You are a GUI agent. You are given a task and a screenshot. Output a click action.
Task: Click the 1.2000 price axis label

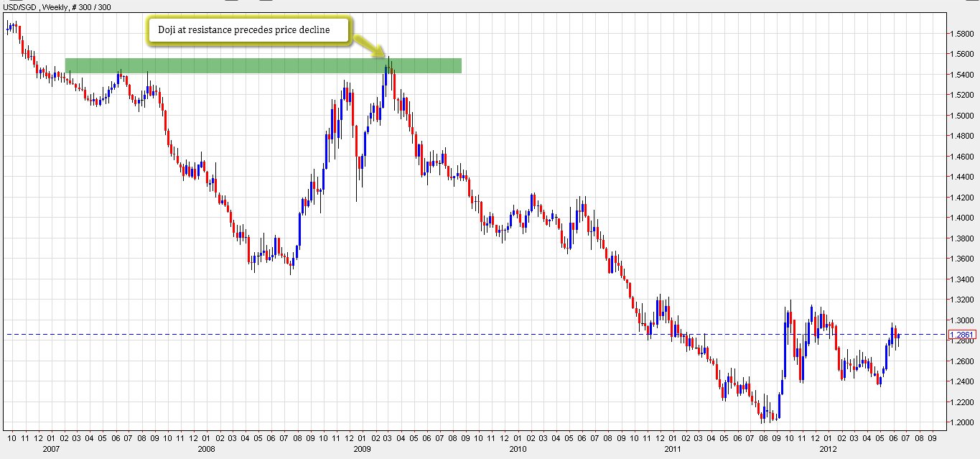click(961, 422)
